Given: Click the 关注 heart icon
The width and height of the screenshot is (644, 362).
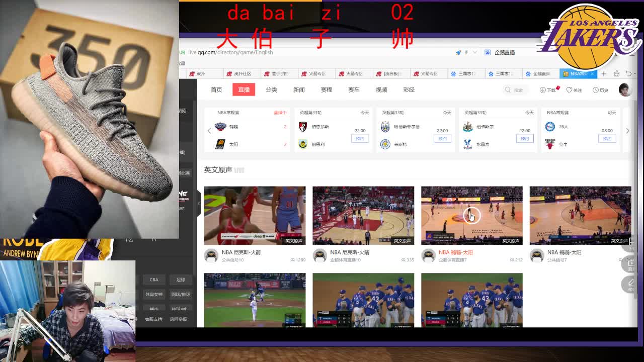Looking at the screenshot, I should tap(569, 90).
